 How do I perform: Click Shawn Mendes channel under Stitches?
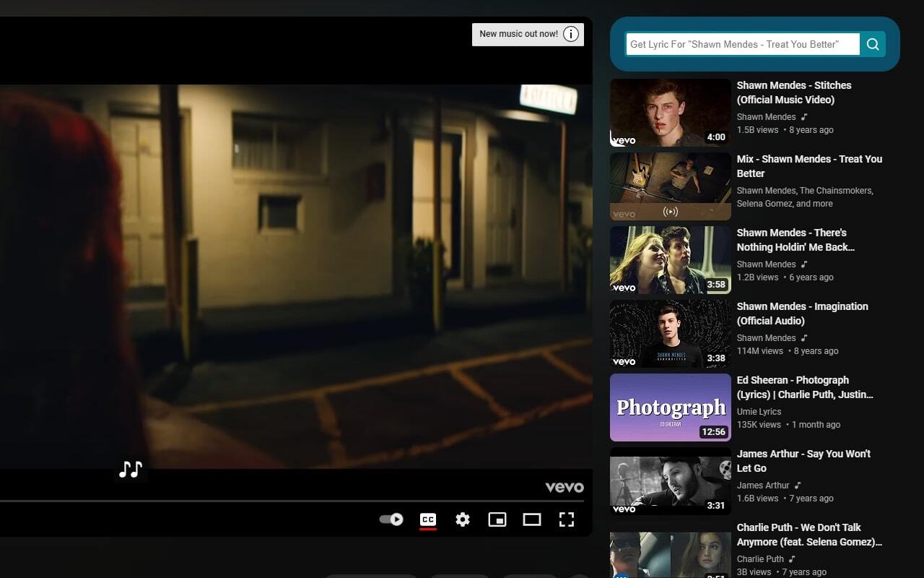(x=766, y=117)
